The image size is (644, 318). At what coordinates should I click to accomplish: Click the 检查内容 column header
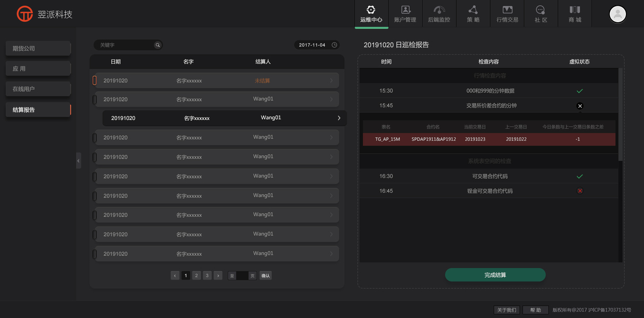(489, 62)
